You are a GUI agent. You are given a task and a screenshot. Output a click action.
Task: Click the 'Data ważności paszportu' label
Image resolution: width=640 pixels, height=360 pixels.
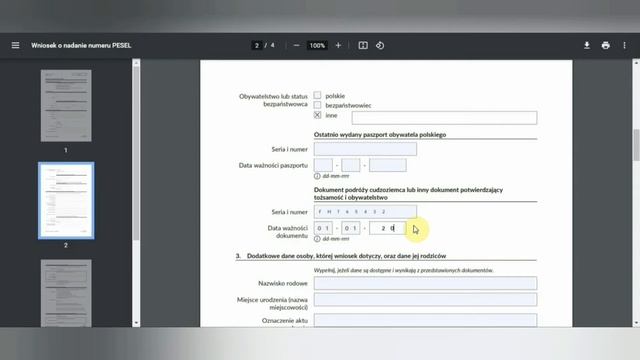[x=273, y=165]
